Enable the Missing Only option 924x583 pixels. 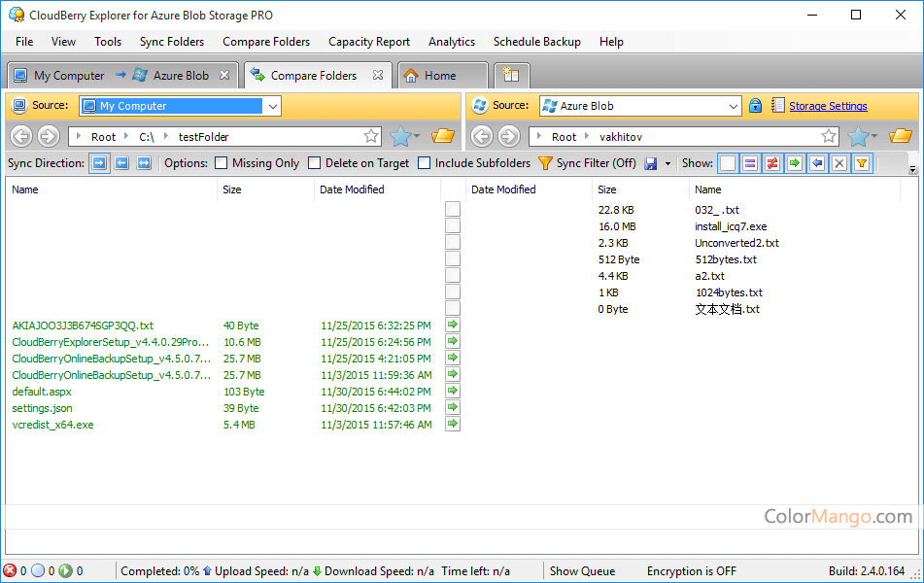(x=221, y=163)
